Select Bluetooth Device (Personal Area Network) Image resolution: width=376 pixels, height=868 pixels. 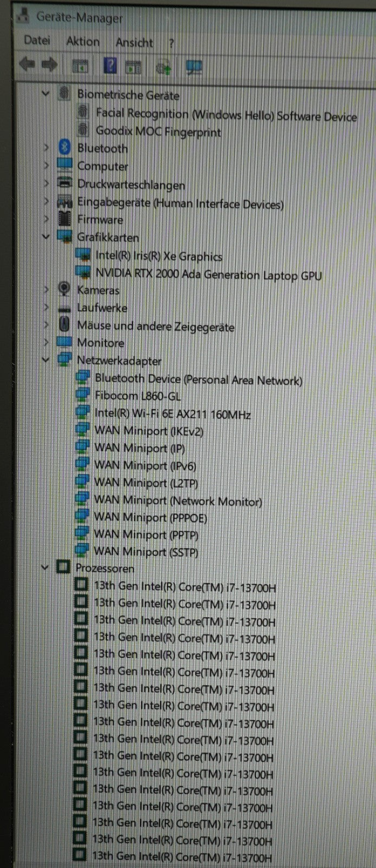198,379
